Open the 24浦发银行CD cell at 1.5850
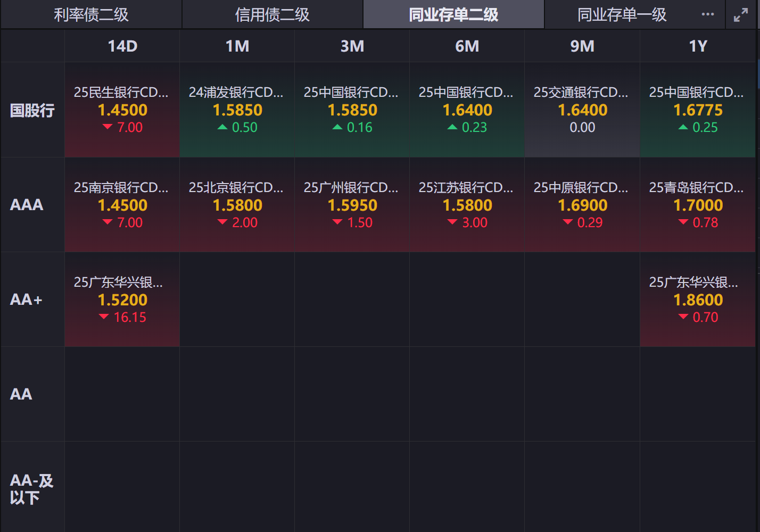Viewport: 760px width, 532px height. (237, 110)
